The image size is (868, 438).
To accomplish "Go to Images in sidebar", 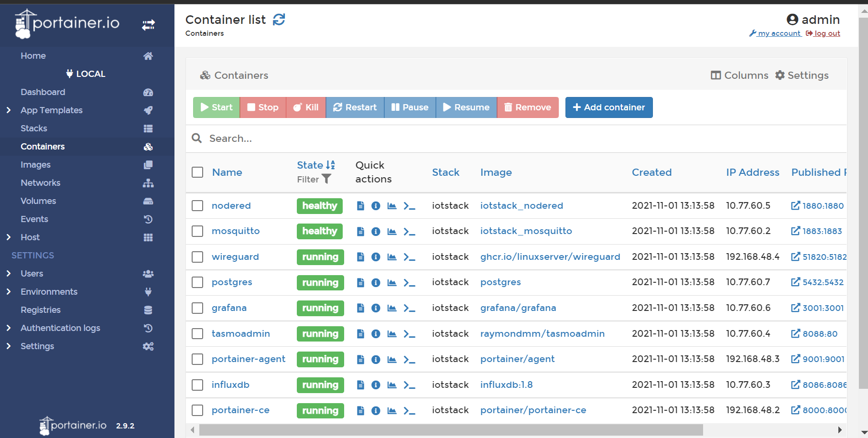I will tap(35, 165).
